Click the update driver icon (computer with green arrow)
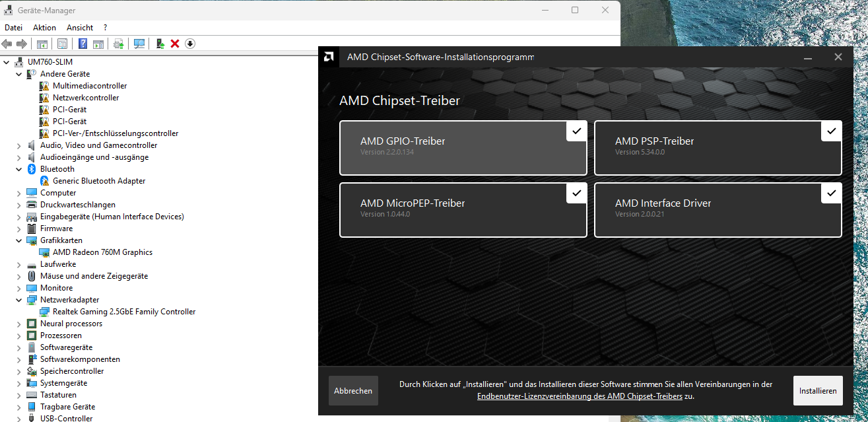 [160, 44]
